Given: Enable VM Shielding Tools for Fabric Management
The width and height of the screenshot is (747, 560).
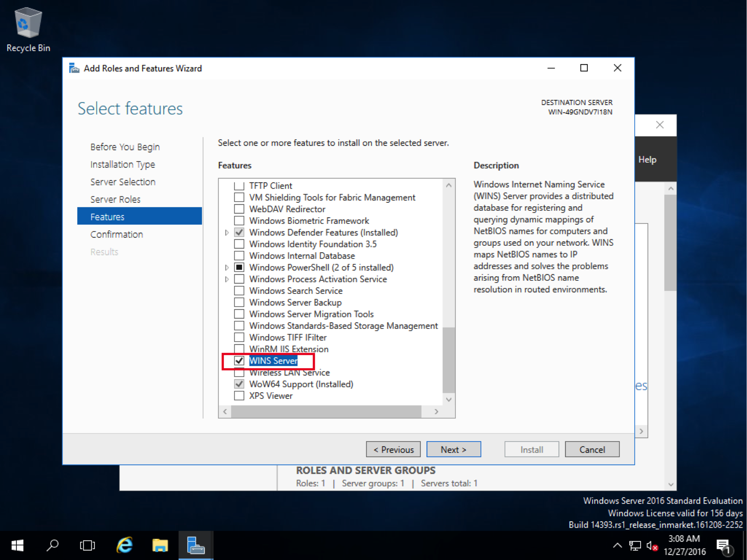Looking at the screenshot, I should click(239, 197).
